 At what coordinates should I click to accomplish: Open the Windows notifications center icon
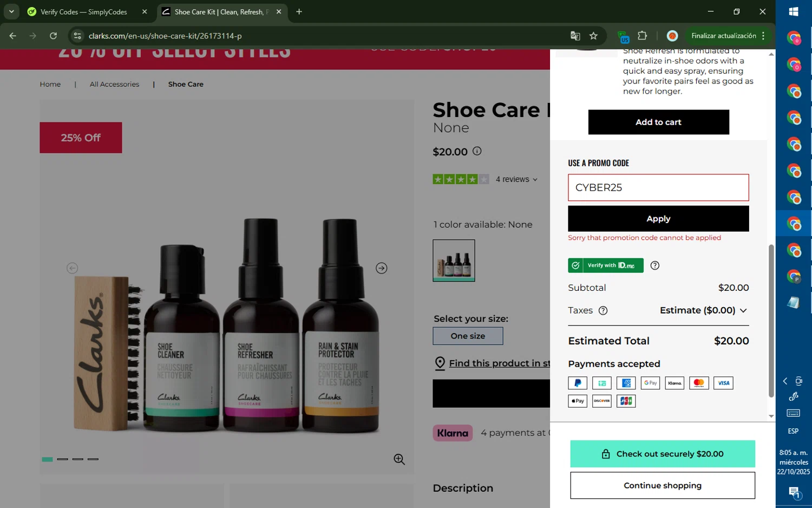[794, 493]
